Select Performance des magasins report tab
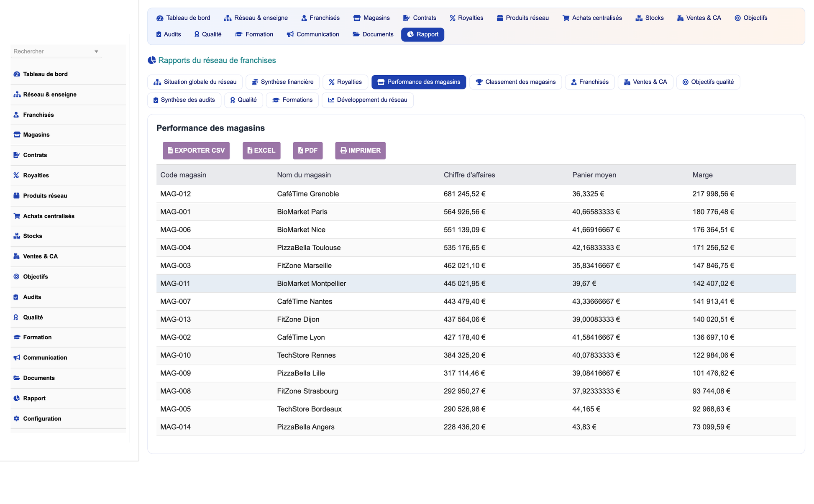Image resolution: width=814 pixels, height=504 pixels. point(419,82)
